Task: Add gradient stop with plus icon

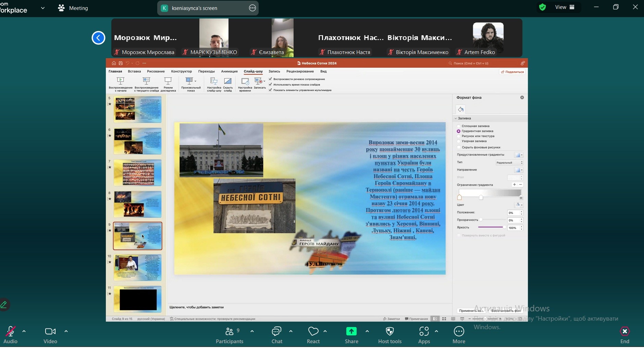Action: tap(514, 185)
